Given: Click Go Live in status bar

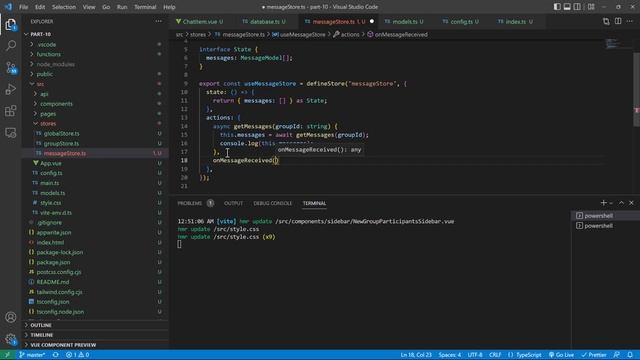Looking at the screenshot, I should coord(561,355).
